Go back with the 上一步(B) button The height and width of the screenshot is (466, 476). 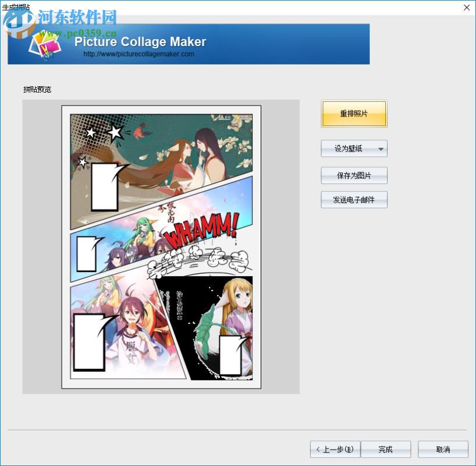click(335, 449)
